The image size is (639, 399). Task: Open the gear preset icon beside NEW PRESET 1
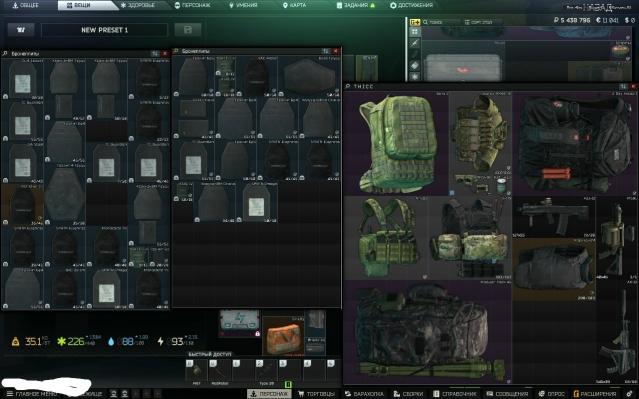pyautogui.click(x=21, y=30)
